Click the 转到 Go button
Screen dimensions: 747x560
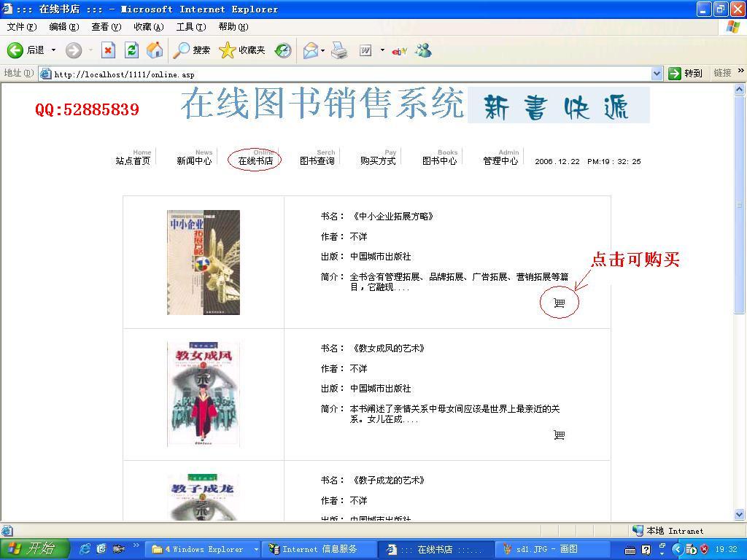click(x=685, y=74)
